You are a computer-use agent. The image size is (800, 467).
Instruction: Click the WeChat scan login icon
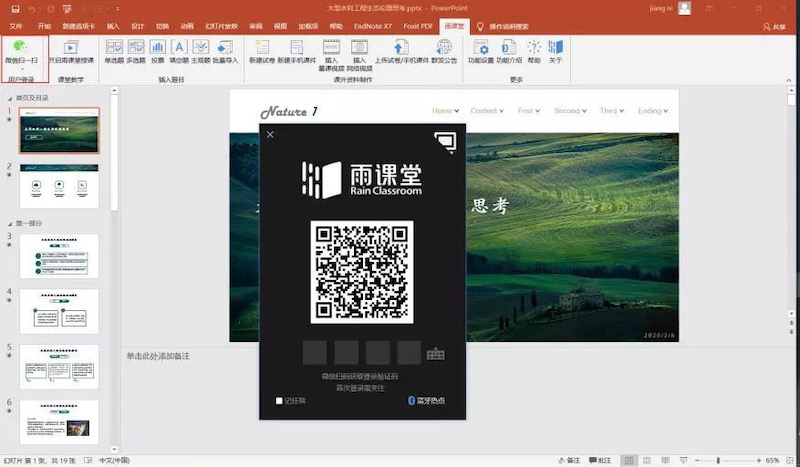(x=21, y=46)
